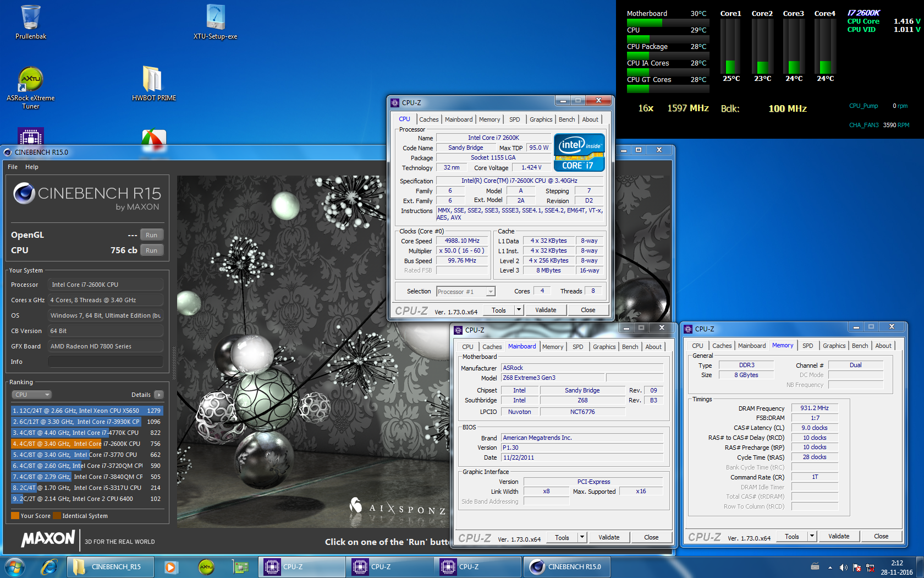Open the XTU-Setup-exe desktop icon

(215, 22)
